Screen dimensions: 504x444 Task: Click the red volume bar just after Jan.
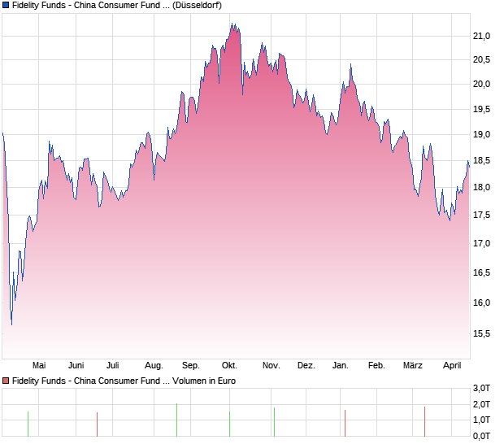tap(345, 423)
